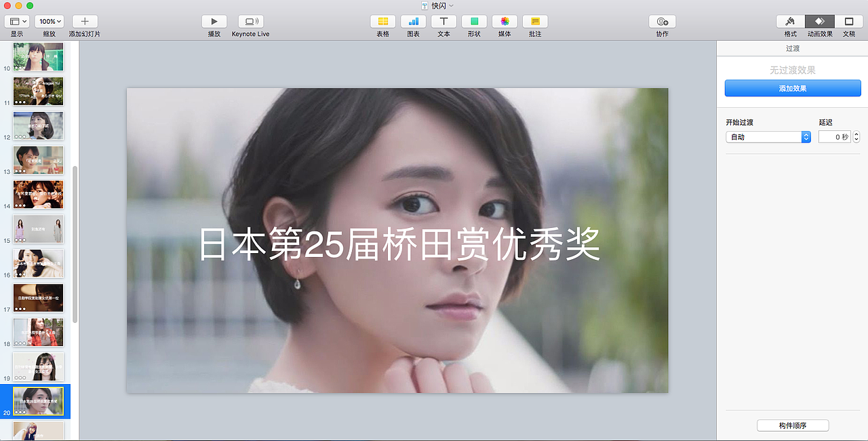Select the 动画效果 animate tab

pyautogui.click(x=820, y=21)
